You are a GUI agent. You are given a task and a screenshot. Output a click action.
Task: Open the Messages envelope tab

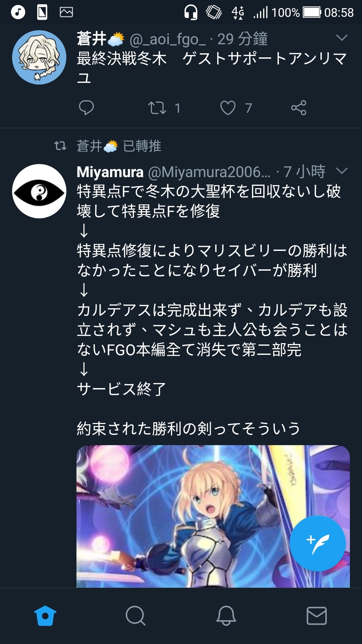click(317, 616)
